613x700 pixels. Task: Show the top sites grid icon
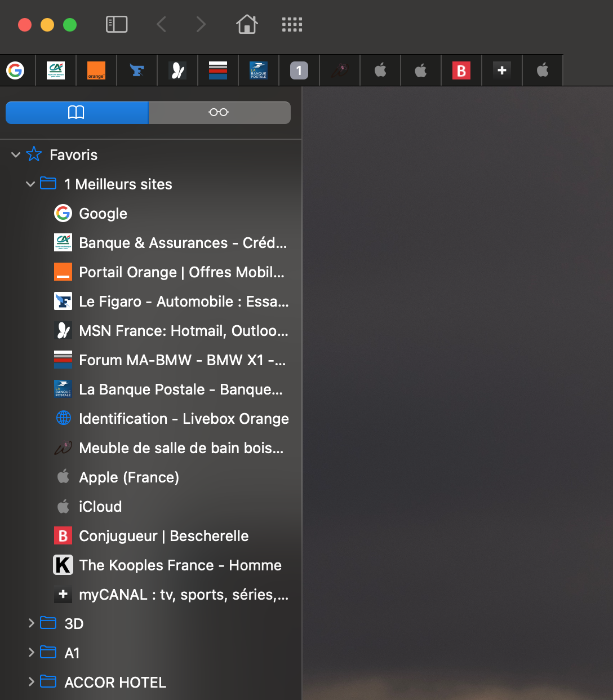[x=292, y=24]
